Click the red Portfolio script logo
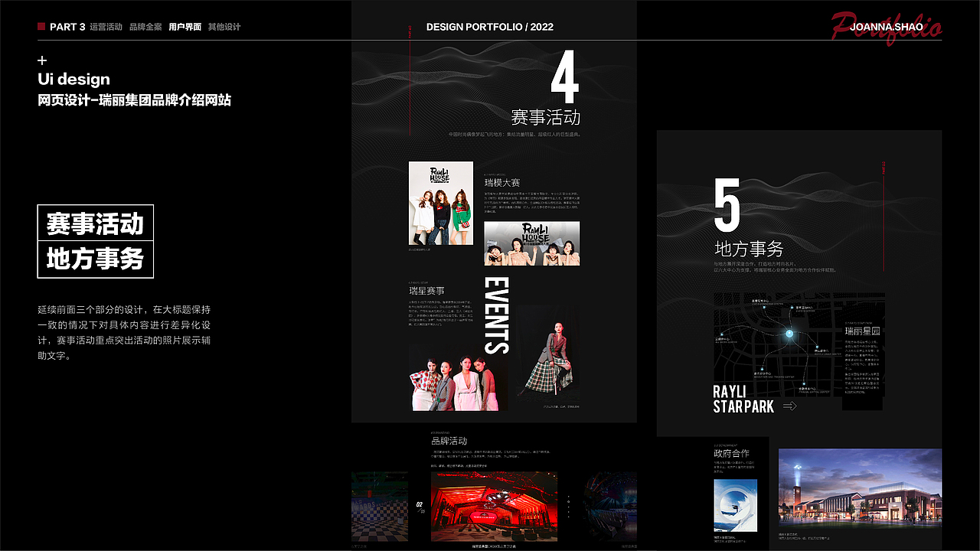Image resolution: width=980 pixels, height=551 pixels. coord(887,27)
